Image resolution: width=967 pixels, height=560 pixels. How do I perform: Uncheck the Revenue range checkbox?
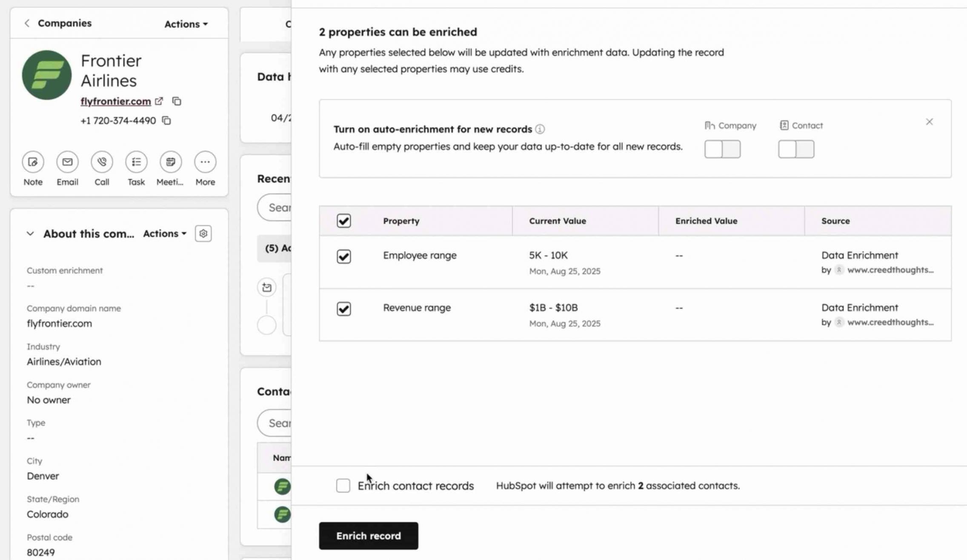coord(343,309)
